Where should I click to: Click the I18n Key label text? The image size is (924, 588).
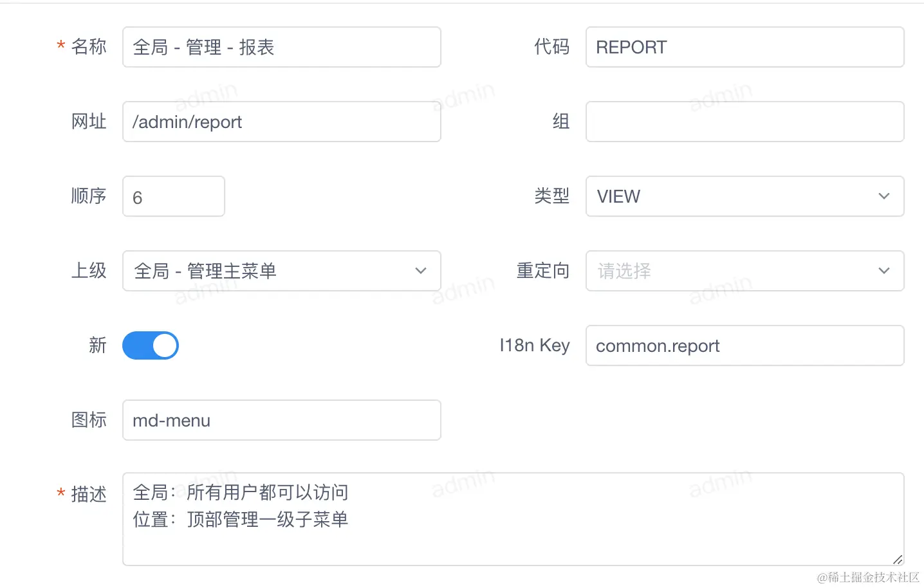[x=534, y=345]
